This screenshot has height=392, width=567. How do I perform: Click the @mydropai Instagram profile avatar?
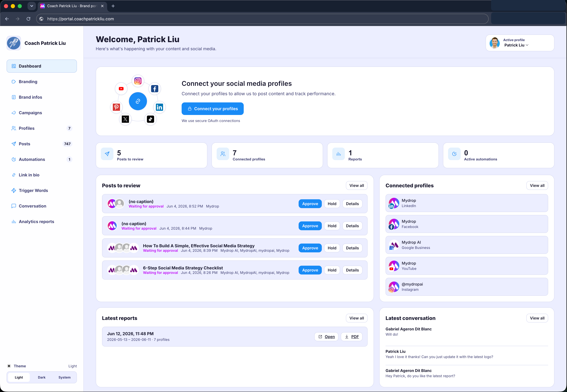394,287
